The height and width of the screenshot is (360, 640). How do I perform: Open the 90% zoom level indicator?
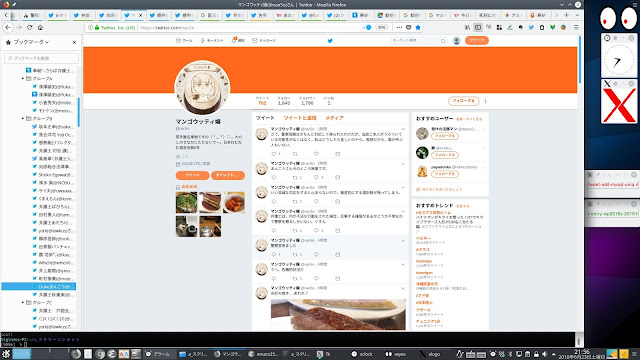[x=382, y=27]
